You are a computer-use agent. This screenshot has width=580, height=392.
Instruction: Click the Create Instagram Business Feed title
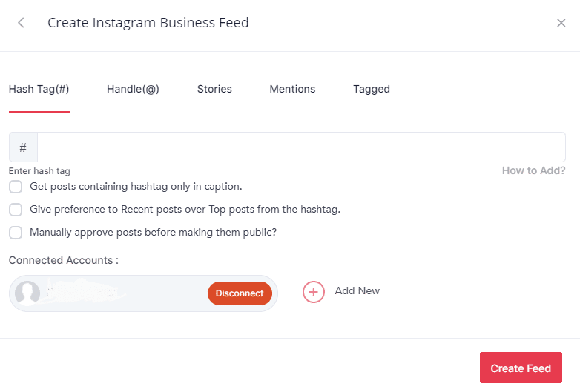148,23
